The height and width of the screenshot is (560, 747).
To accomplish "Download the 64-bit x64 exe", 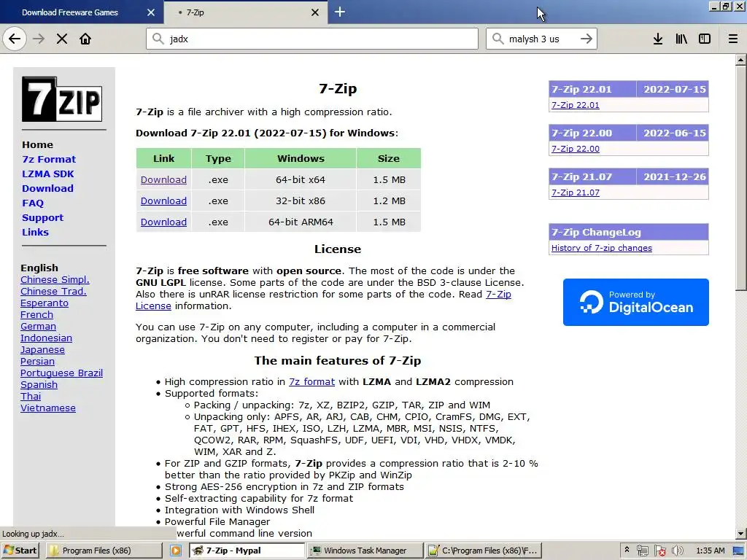I will (x=163, y=179).
